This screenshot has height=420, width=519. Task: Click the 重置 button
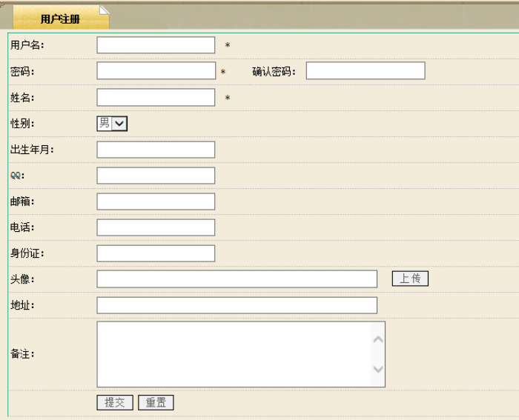click(156, 402)
